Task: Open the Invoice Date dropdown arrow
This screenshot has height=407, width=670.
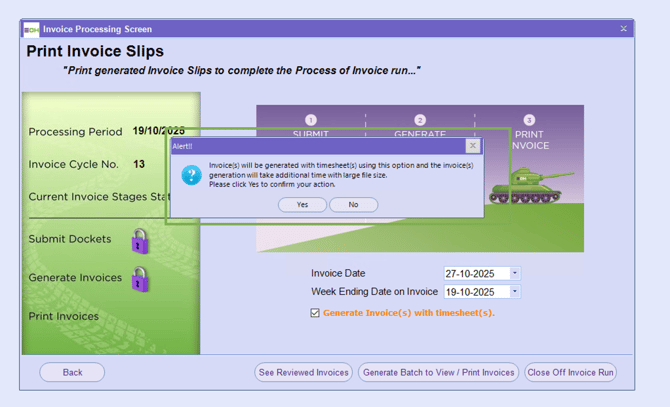Action: pos(515,274)
